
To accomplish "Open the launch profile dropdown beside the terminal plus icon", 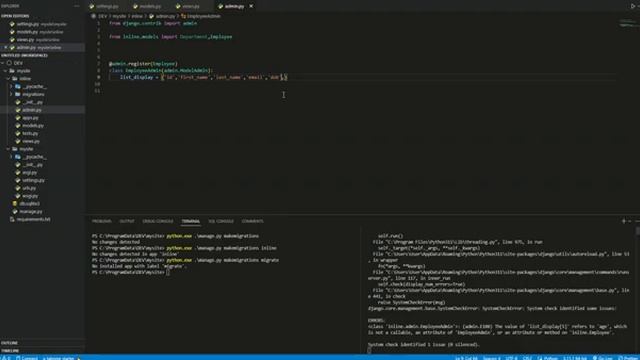I will tap(629, 221).
